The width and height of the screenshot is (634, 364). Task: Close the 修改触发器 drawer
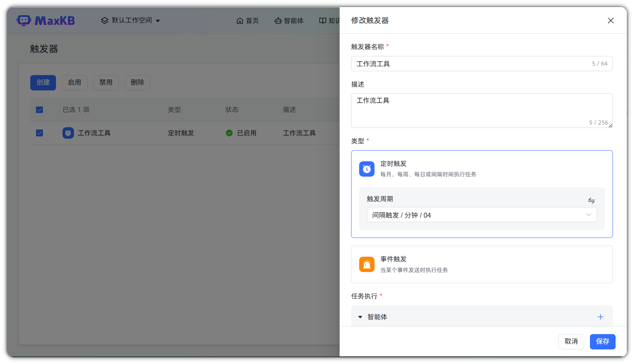tap(611, 20)
